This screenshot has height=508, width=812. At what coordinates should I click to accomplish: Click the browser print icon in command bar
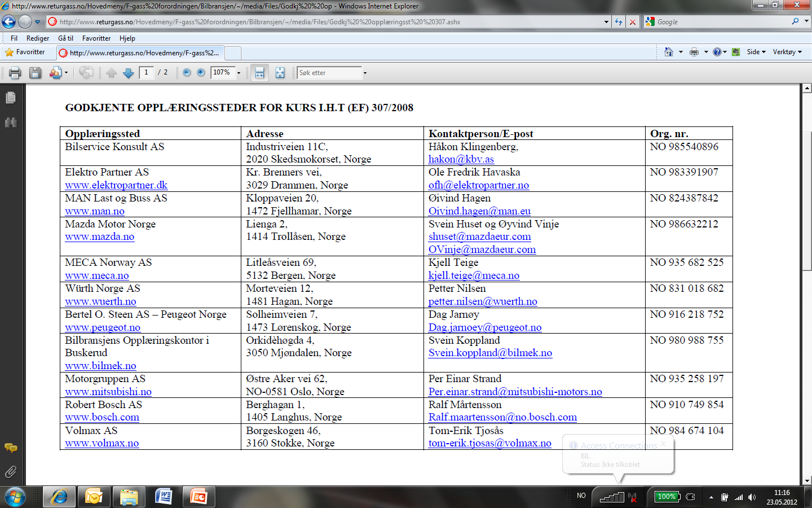(694, 52)
